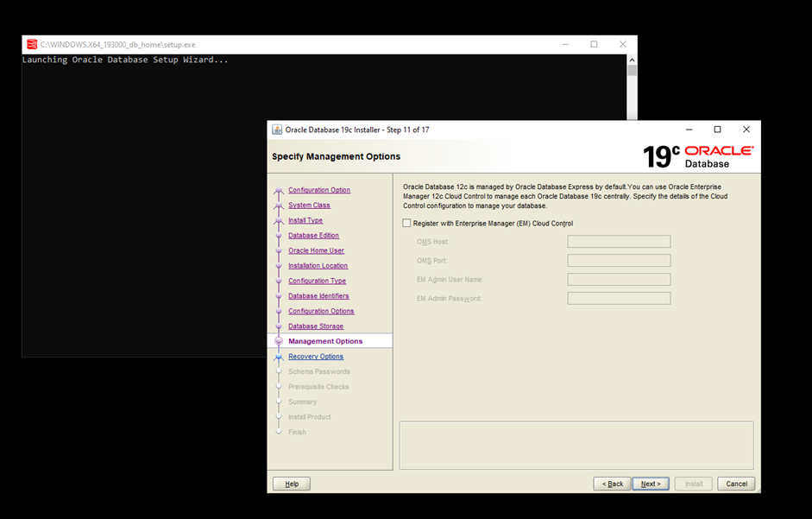
Task: Click the 'Specify Management Options' heading
Action: click(336, 156)
